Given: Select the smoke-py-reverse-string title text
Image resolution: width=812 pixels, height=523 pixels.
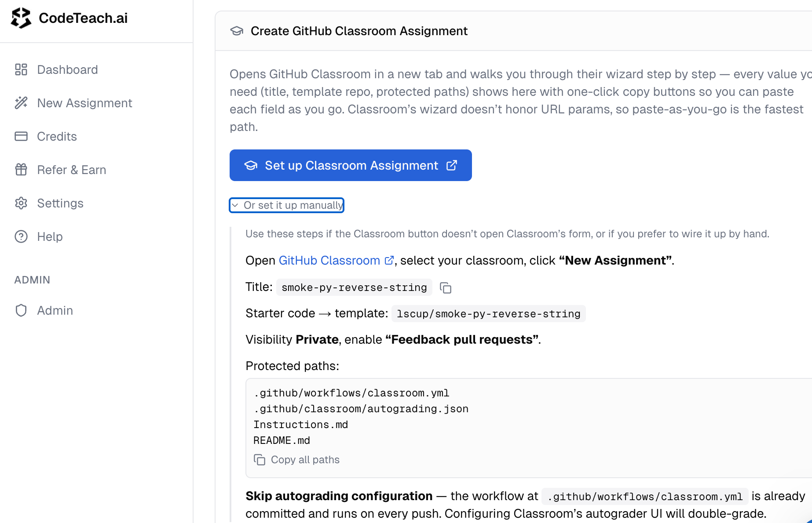Looking at the screenshot, I should click(x=354, y=287).
